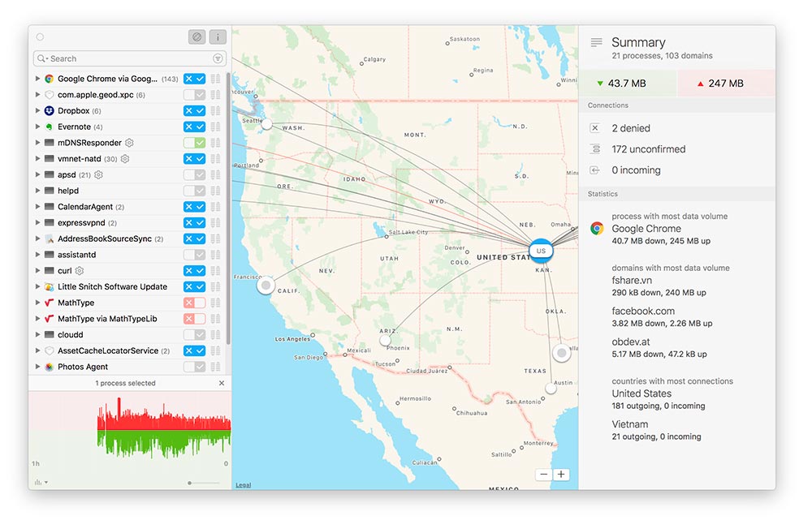Open the info inspector button
The image size is (812, 520).
pyautogui.click(x=218, y=37)
